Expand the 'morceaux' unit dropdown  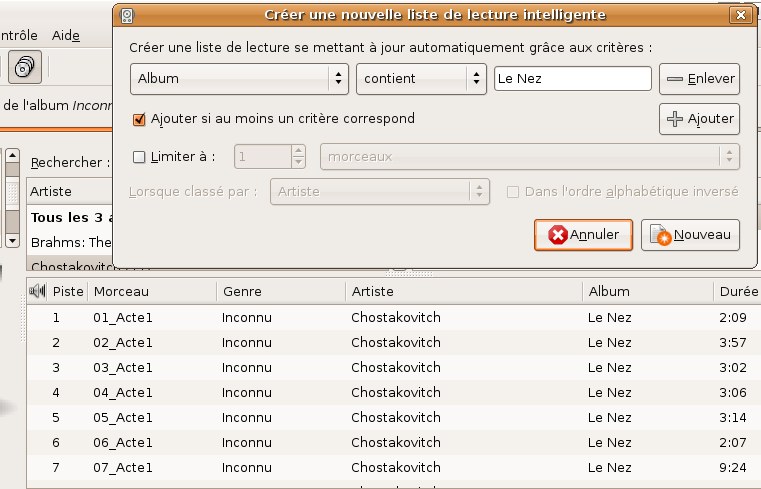click(x=529, y=157)
